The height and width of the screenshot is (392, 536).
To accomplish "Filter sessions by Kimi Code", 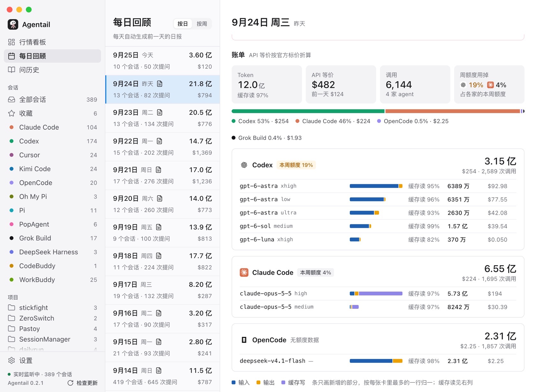I will (52, 169).
